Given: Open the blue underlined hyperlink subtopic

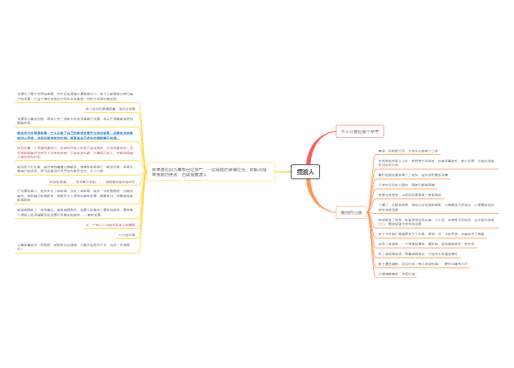Looking at the screenshot, I should coord(75,135).
